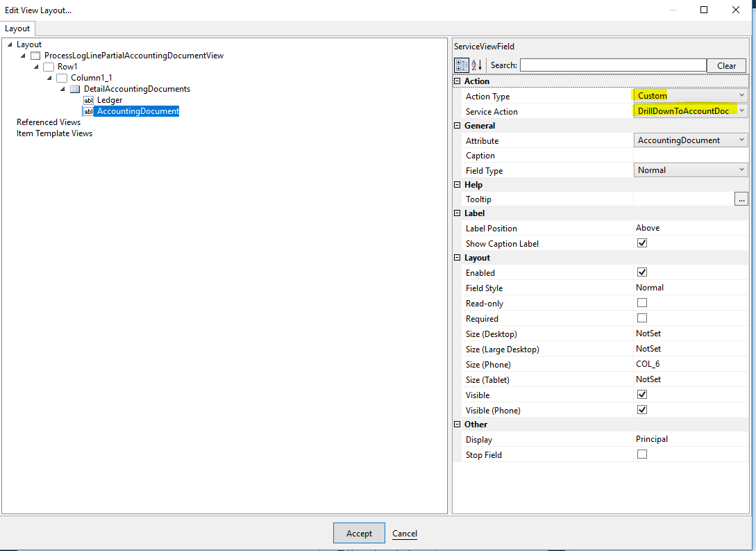
Task: Click the Row1 container icon
Action: point(48,67)
